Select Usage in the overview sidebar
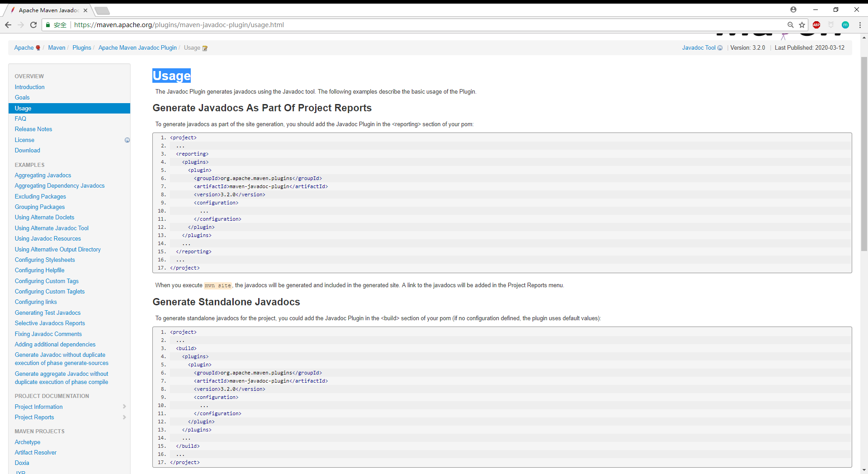Image resolution: width=868 pixels, height=474 pixels. coord(69,108)
